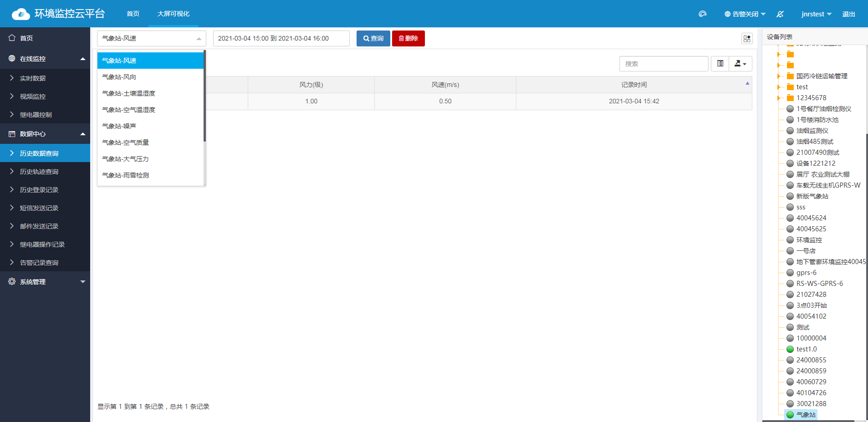Switch to the 大屏可视化 tab

pyautogui.click(x=173, y=14)
